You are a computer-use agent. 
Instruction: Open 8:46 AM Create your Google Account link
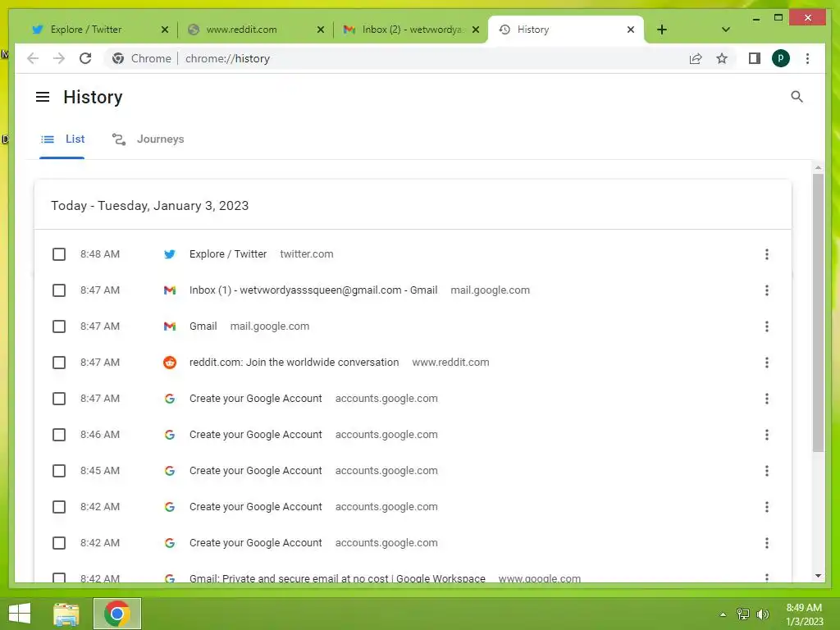256,435
